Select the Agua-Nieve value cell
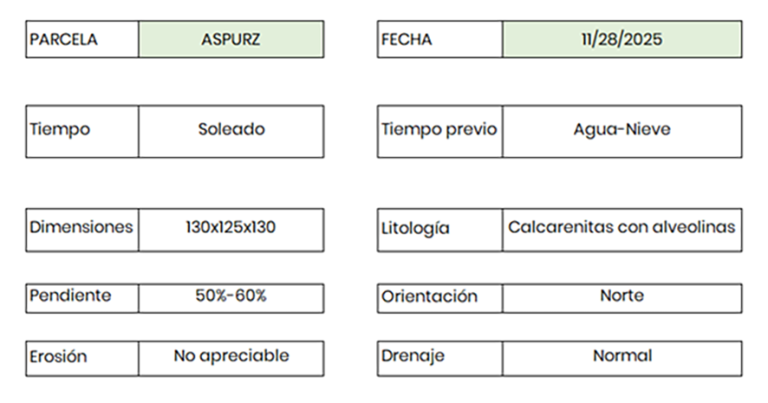Image resolution: width=768 pixels, height=403 pixels. tap(622, 131)
